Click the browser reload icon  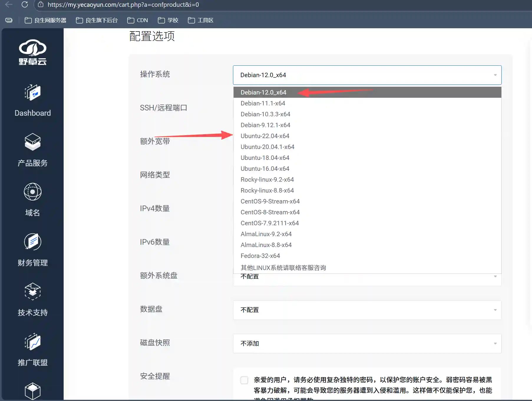click(x=25, y=4)
